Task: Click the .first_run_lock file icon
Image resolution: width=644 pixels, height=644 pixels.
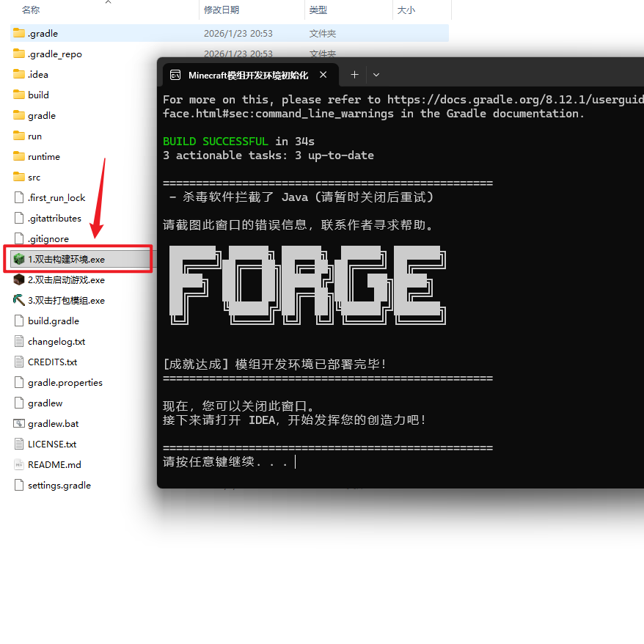Action: pos(19,197)
